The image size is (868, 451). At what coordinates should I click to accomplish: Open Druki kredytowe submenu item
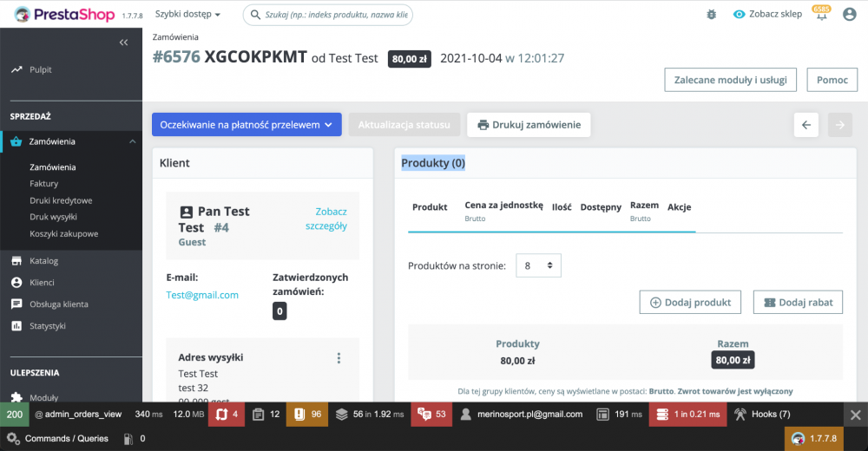click(x=61, y=200)
